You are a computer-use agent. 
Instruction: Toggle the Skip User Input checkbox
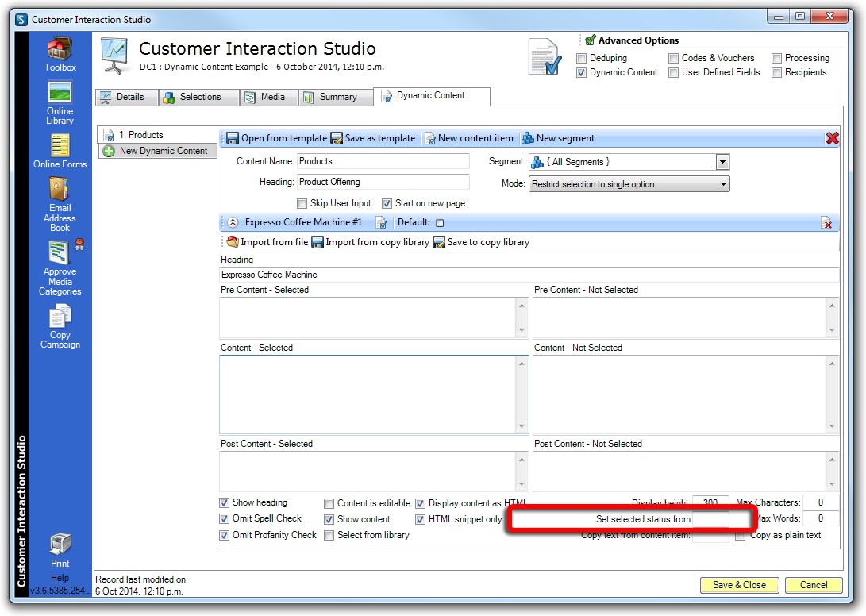[x=302, y=204]
